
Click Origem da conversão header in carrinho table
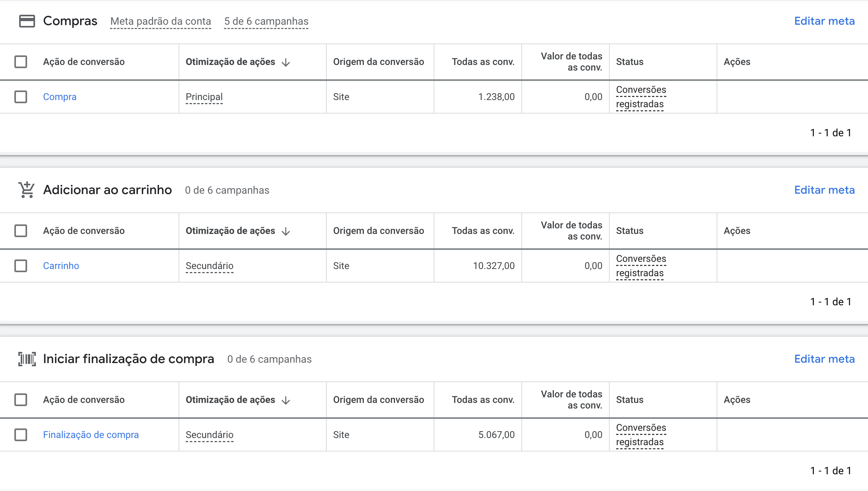[379, 231]
